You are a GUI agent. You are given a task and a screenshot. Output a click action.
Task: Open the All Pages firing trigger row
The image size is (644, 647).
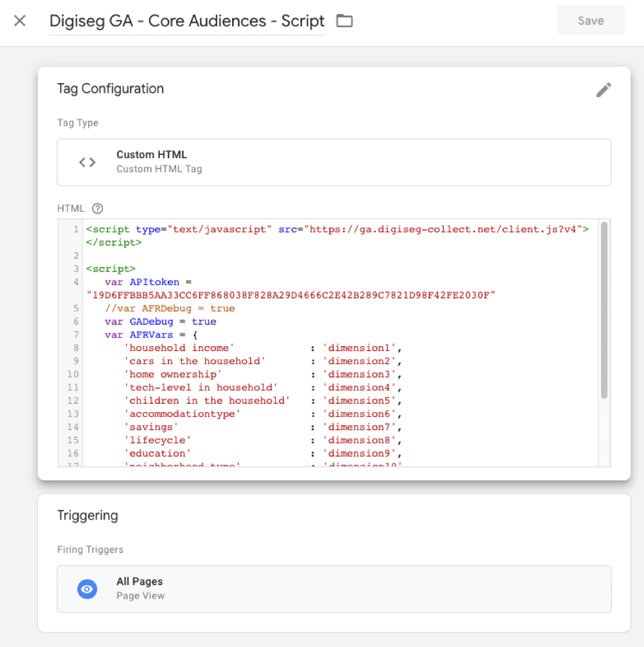tap(334, 589)
